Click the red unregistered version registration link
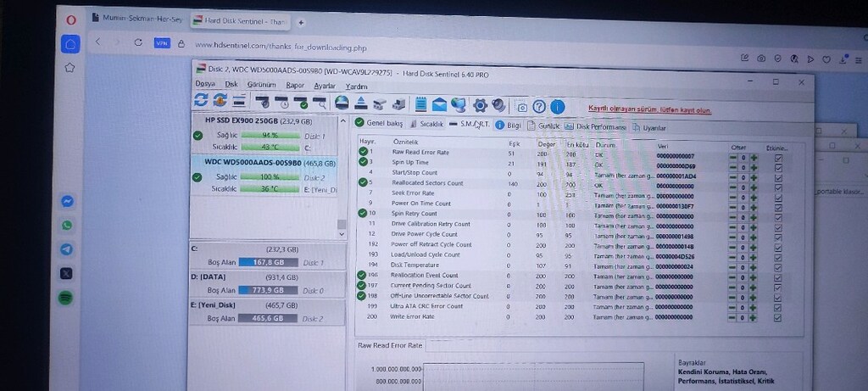The height and width of the screenshot is (391, 868). (650, 109)
